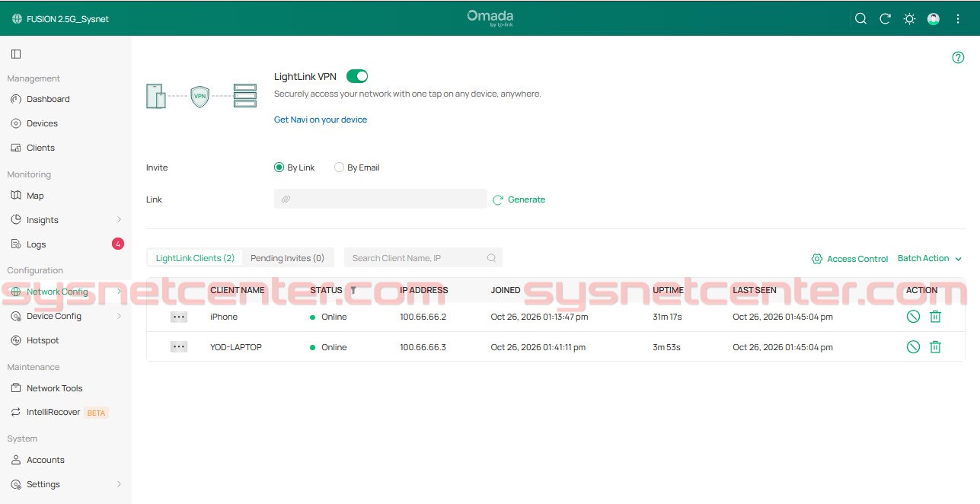This screenshot has height=504, width=980.
Task: Sort by IP ADDRESS column header
Action: (424, 290)
